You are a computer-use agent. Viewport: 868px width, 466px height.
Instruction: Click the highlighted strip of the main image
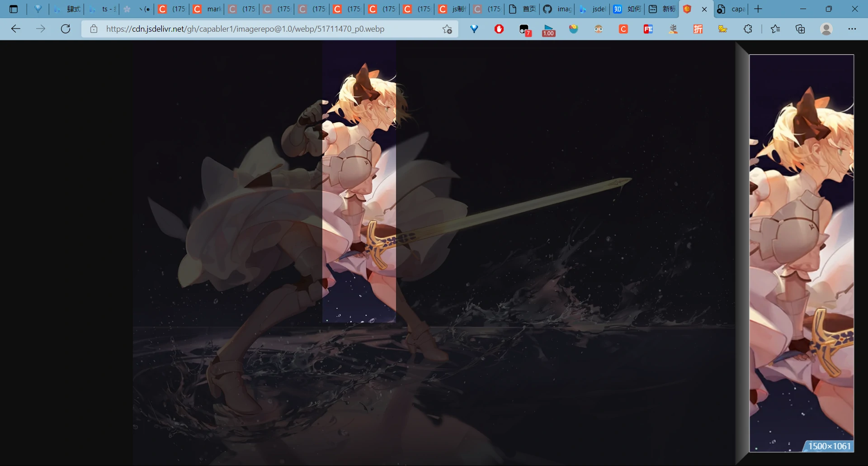(x=359, y=181)
